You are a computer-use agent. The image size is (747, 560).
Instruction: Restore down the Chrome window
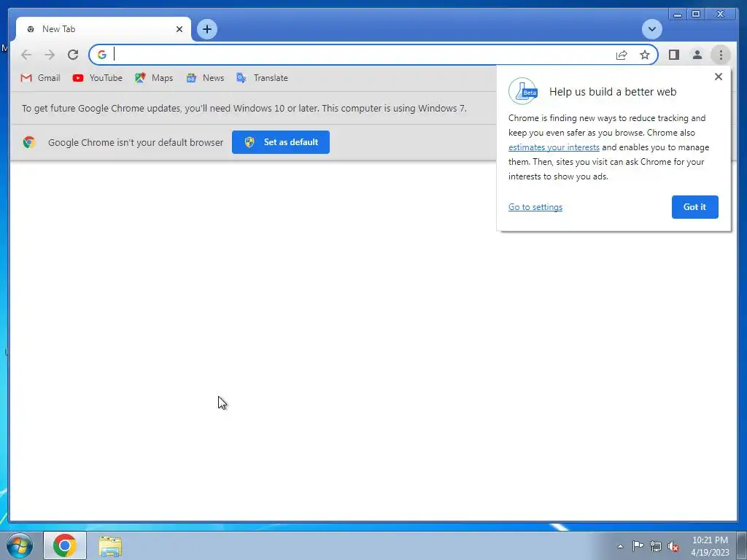(x=696, y=15)
